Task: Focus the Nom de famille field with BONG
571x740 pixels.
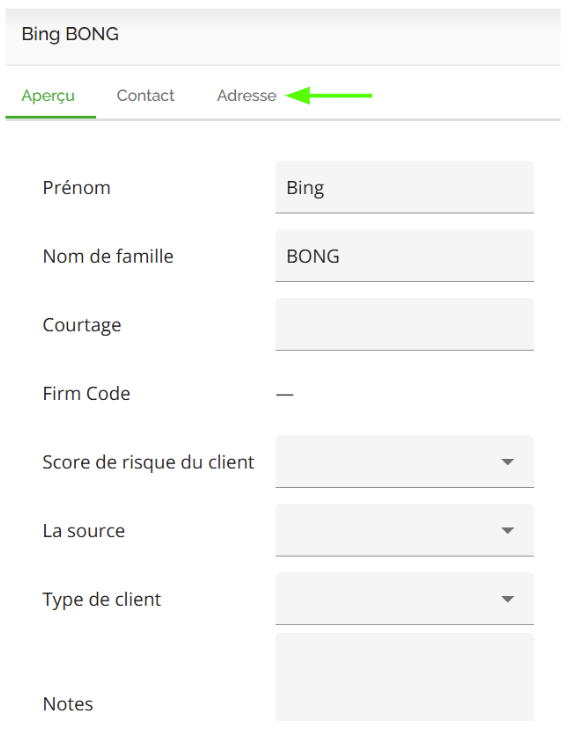Action: click(x=404, y=256)
